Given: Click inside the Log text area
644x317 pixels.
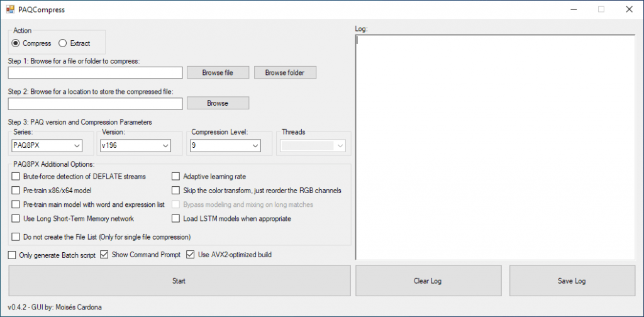Looking at the screenshot, I should (496, 147).
